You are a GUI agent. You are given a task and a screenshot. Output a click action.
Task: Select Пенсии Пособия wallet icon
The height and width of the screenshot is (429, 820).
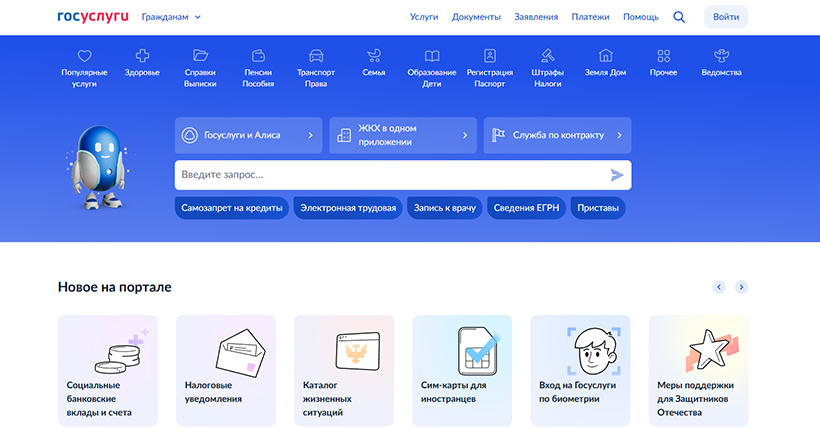[258, 56]
